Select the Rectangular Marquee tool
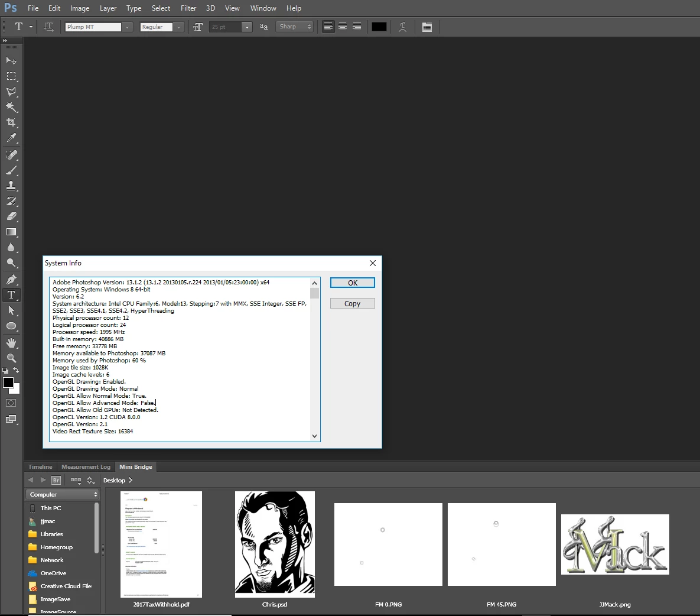 11,76
